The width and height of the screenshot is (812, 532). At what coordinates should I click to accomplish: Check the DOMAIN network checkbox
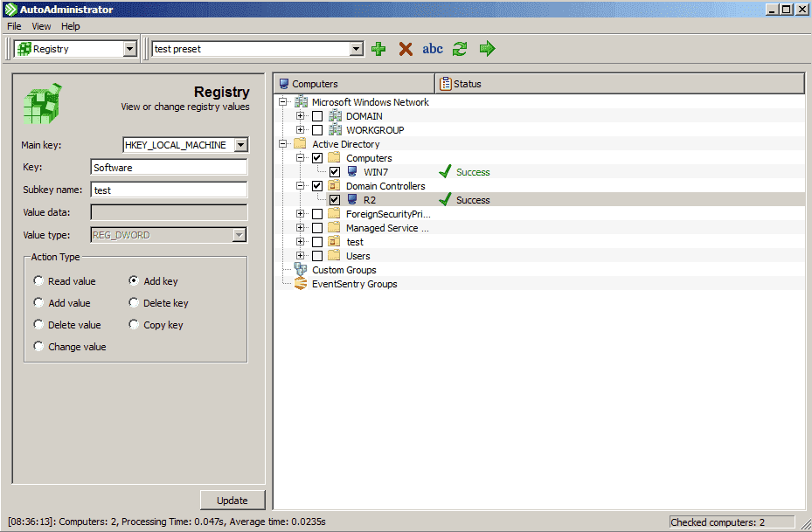coord(316,115)
